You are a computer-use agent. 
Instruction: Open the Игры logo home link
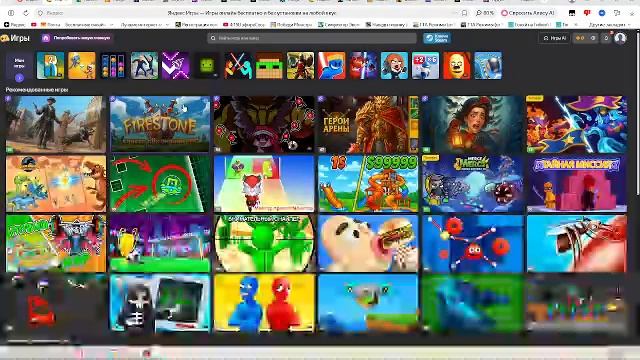click(16, 38)
